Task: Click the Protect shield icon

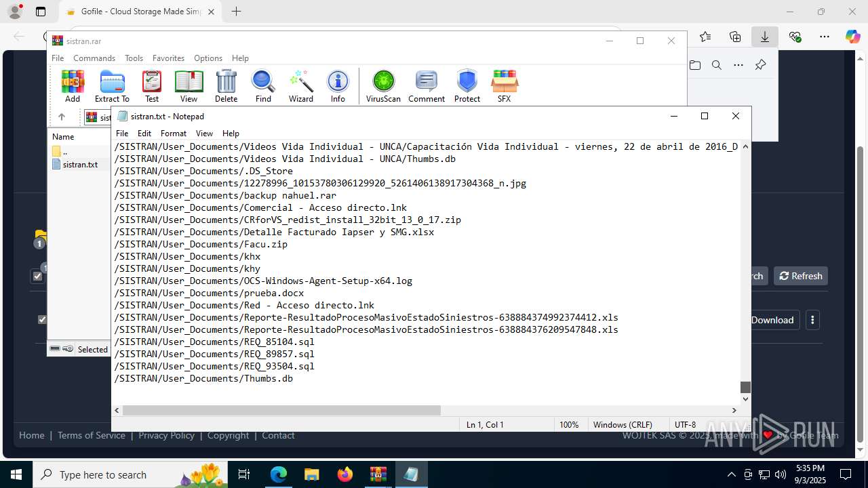Action: [467, 86]
